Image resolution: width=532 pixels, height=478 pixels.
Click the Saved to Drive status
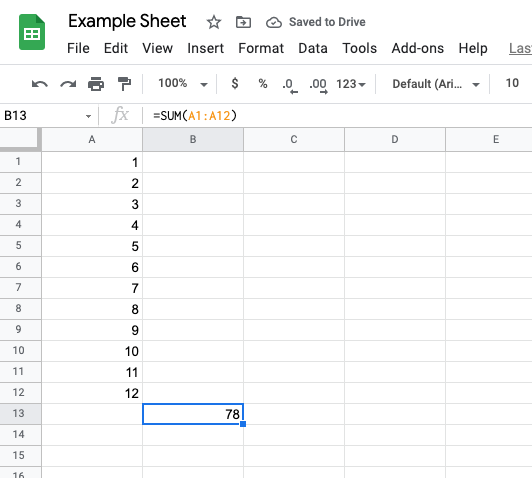[x=316, y=22]
